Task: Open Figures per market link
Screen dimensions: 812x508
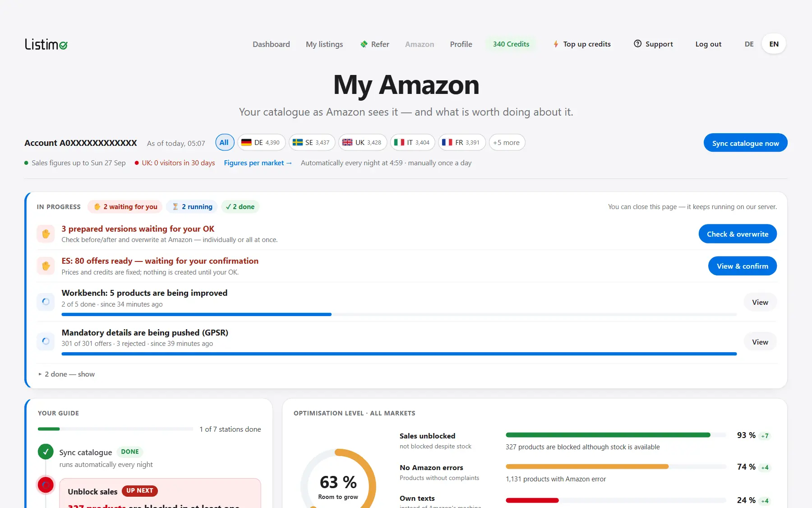Action: [258, 163]
